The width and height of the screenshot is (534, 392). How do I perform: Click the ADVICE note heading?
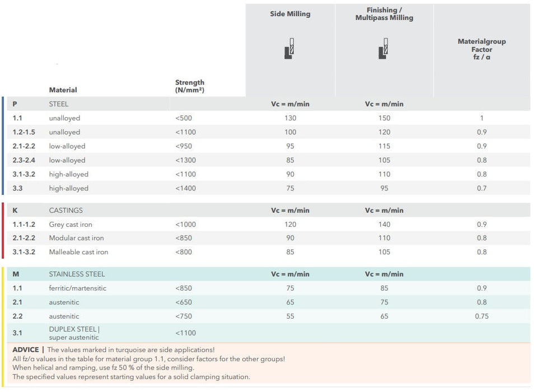pos(26,349)
